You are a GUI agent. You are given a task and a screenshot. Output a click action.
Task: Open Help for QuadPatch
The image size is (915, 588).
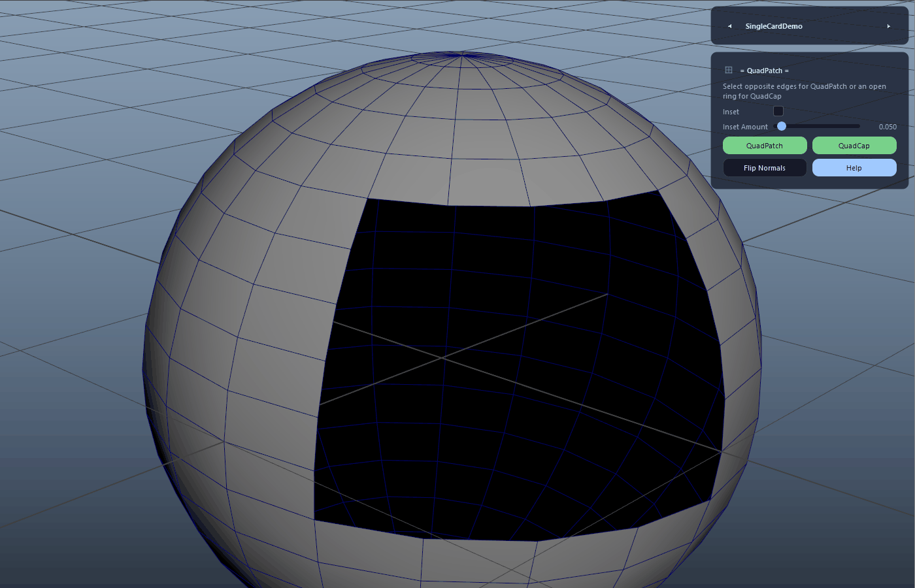pos(854,168)
